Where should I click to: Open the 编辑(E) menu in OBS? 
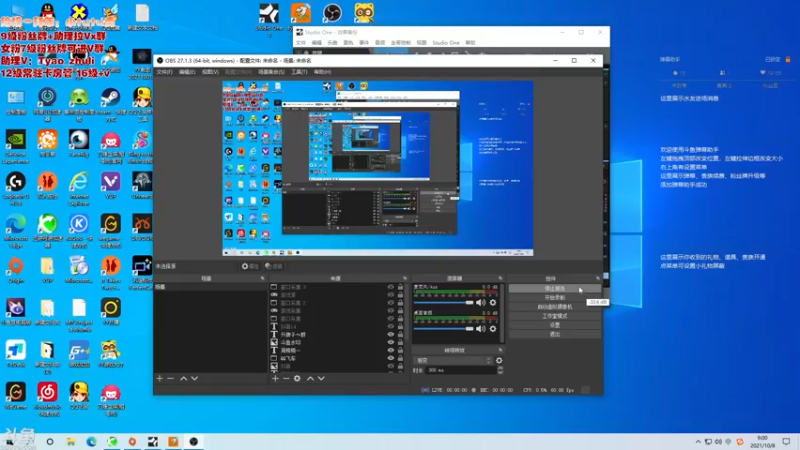coord(187,72)
